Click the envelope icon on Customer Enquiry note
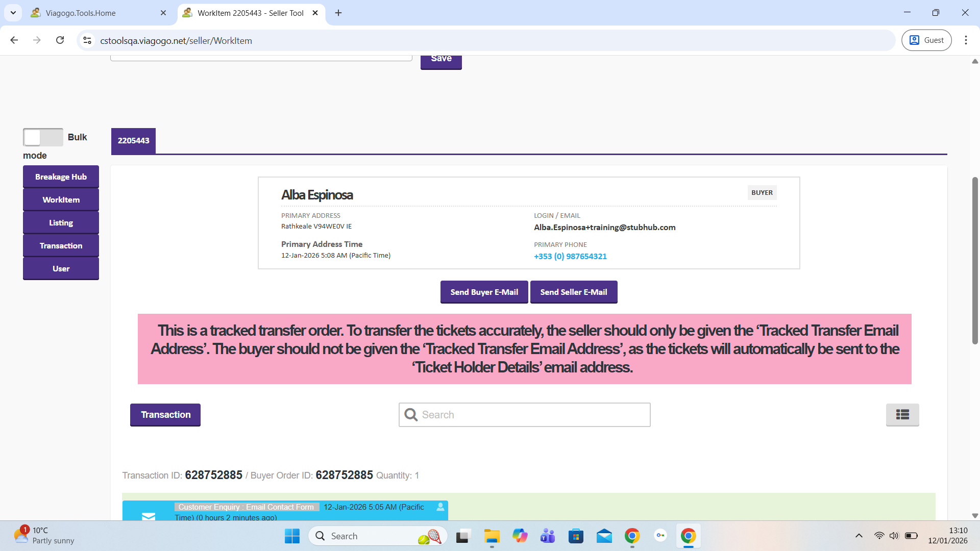The width and height of the screenshot is (980, 551). click(149, 516)
